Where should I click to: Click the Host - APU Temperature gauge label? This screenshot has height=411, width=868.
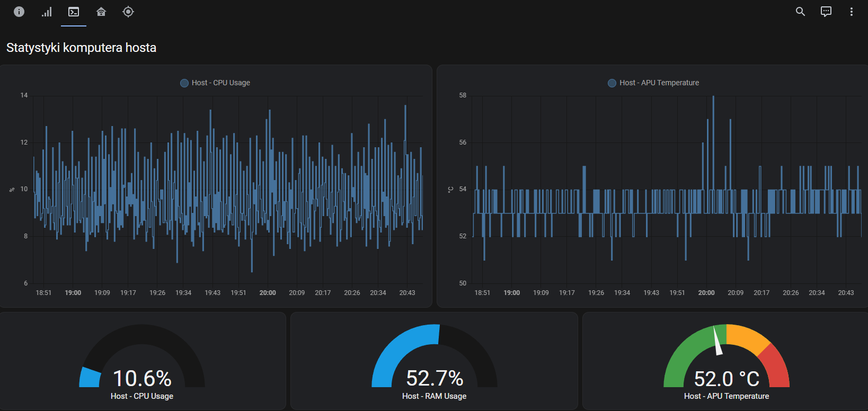[x=727, y=396]
